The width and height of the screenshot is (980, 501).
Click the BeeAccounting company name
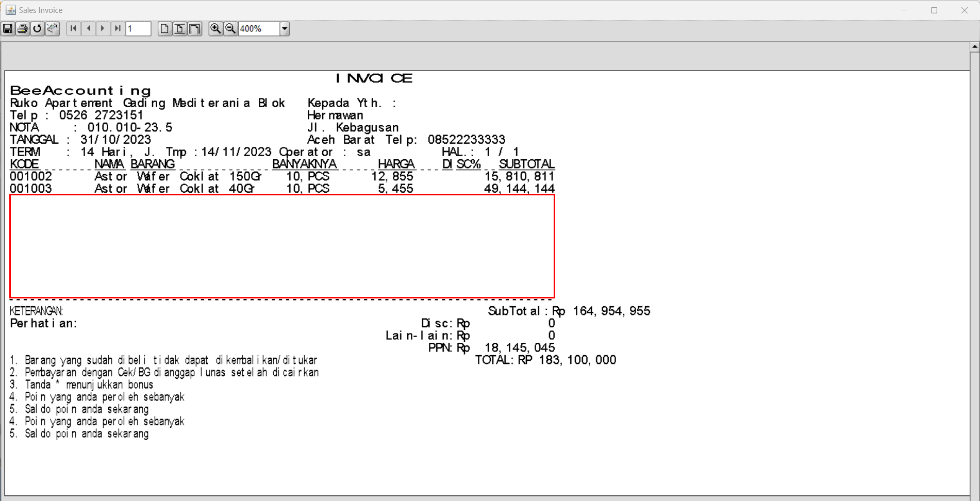point(80,91)
